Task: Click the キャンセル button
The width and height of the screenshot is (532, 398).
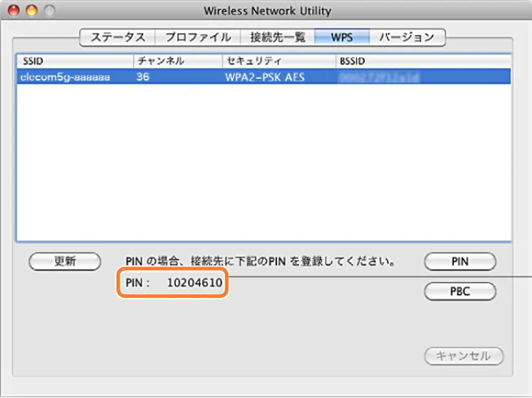Action: click(464, 356)
